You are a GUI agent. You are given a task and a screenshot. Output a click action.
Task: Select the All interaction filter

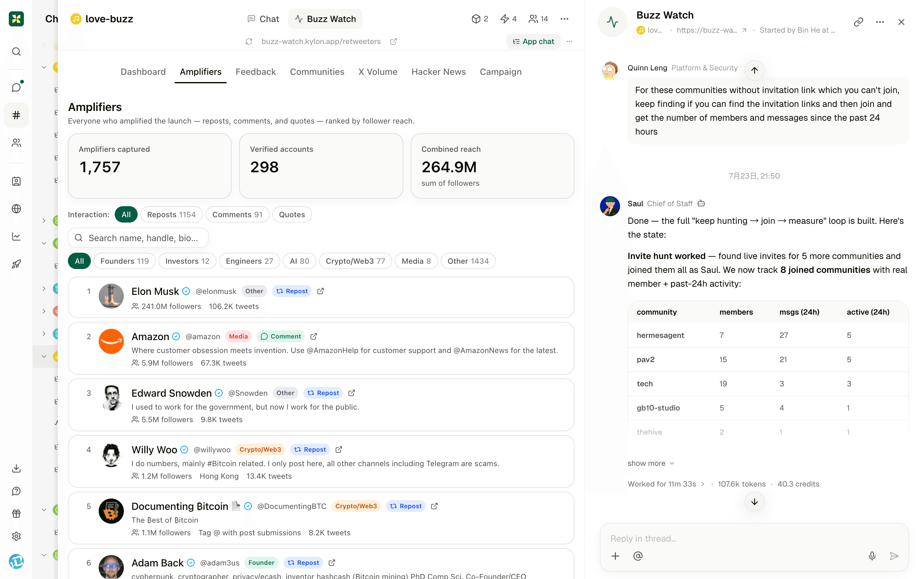coord(126,214)
